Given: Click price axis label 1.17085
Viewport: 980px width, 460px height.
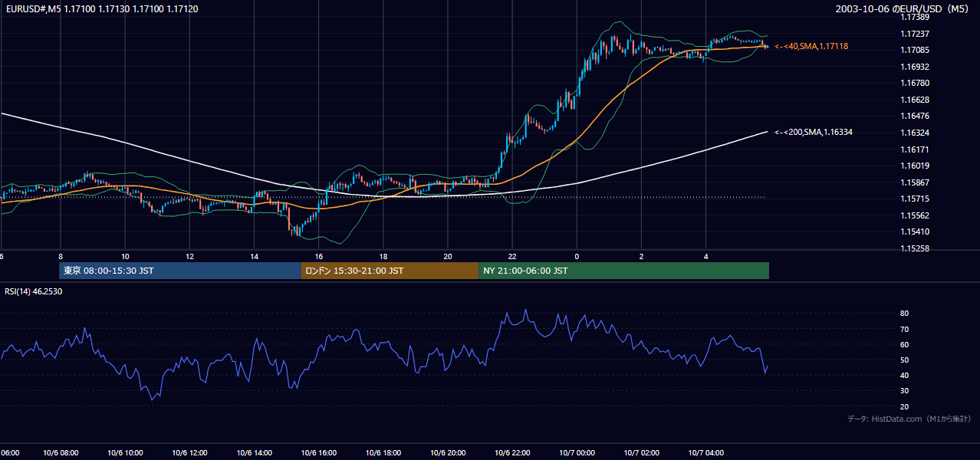Looking at the screenshot, I should click(x=915, y=50).
